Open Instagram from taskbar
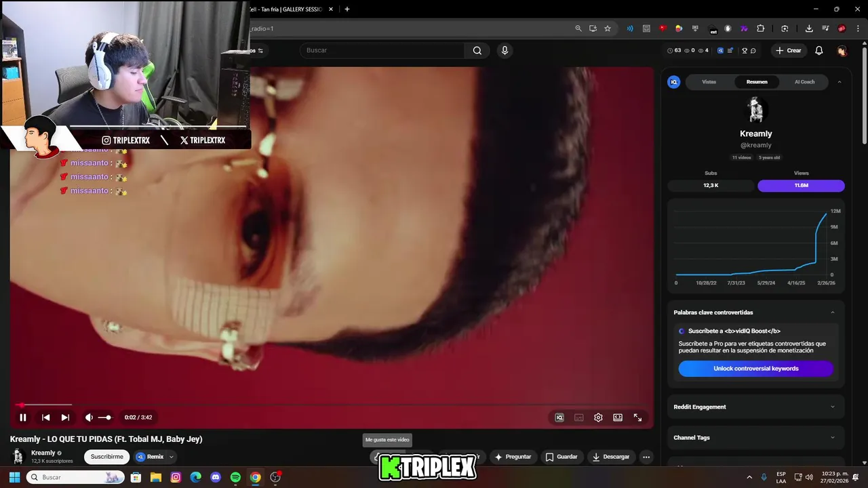This screenshot has height=488, width=868. [176, 477]
